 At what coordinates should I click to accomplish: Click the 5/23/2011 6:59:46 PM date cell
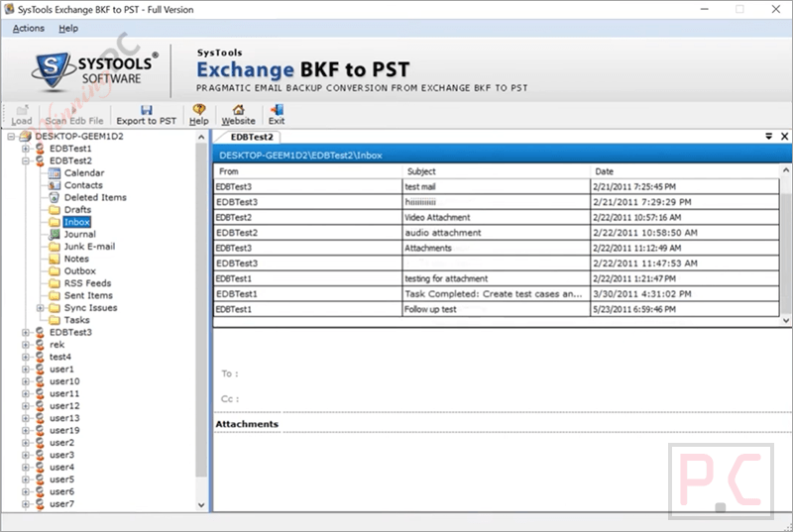click(x=685, y=309)
